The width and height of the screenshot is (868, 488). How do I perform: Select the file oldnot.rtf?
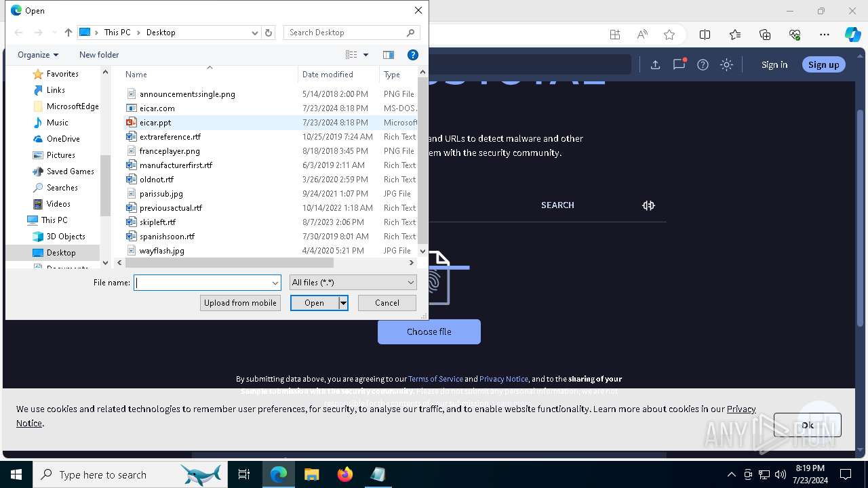157,180
